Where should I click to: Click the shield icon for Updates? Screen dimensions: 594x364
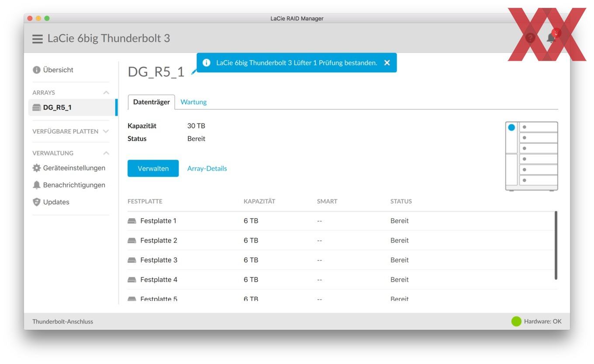pos(37,202)
